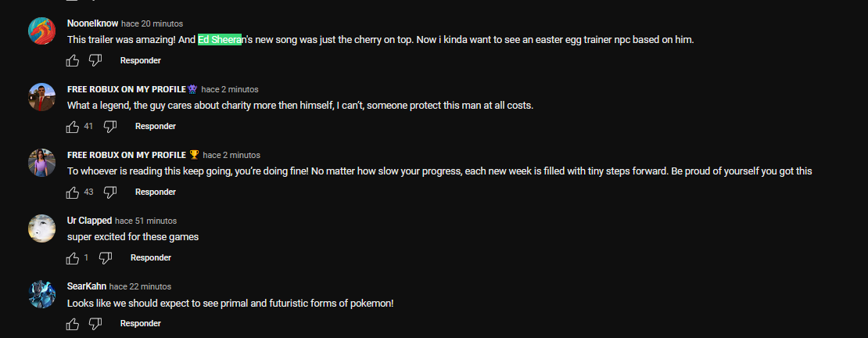Like NooneIknow's comment about the trailer
Image resolution: width=868 pixels, height=338 pixels.
point(73,60)
